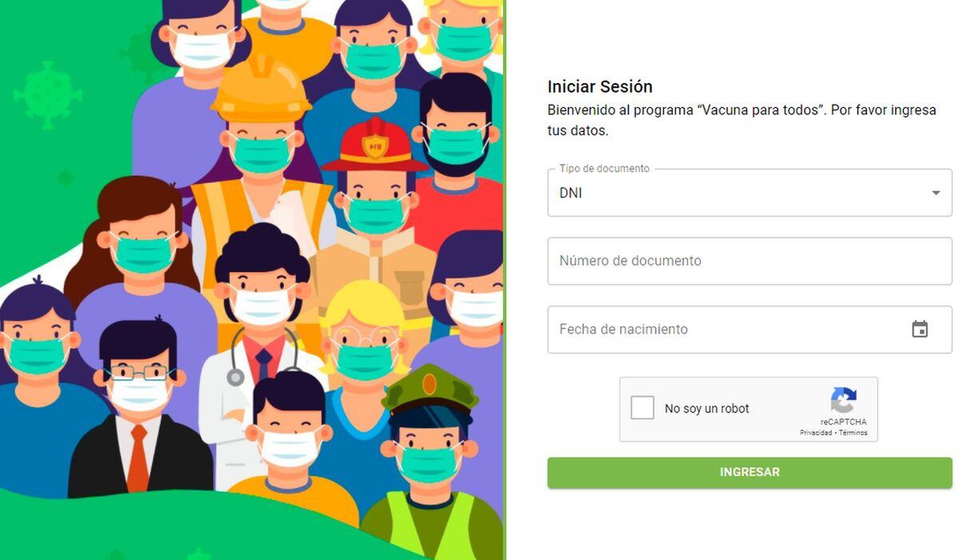959x560 pixels.
Task: Click the police officer's green cap
Action: (430, 392)
